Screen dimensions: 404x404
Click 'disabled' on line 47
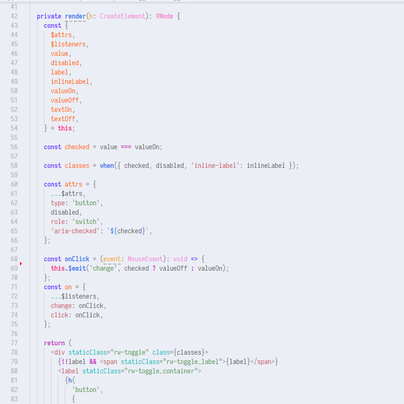[x=65, y=63]
